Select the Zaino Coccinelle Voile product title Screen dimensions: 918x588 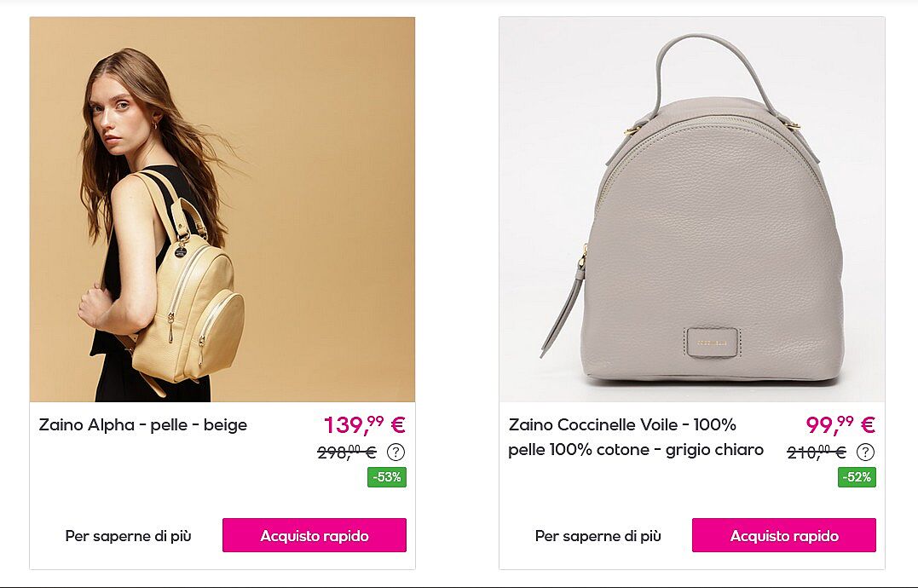636,437
